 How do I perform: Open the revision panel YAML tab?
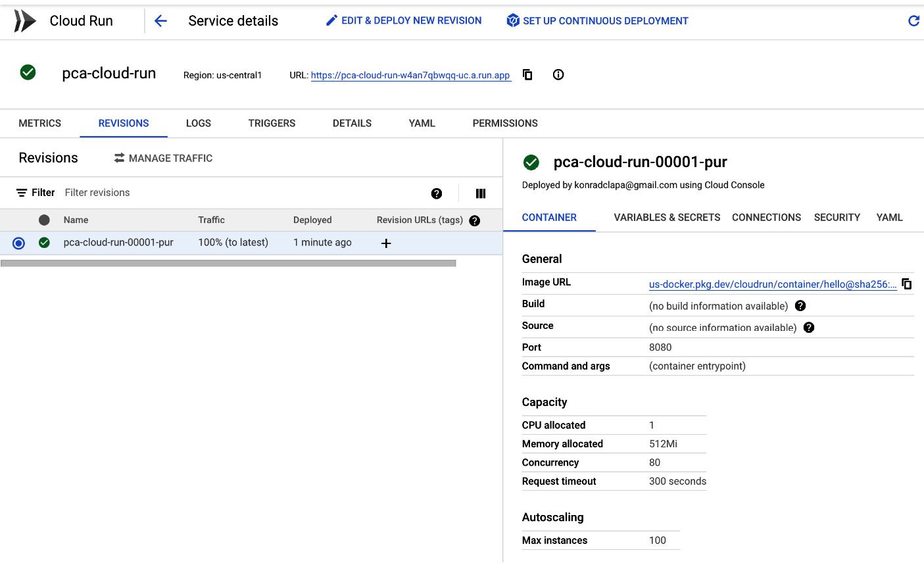click(x=889, y=218)
